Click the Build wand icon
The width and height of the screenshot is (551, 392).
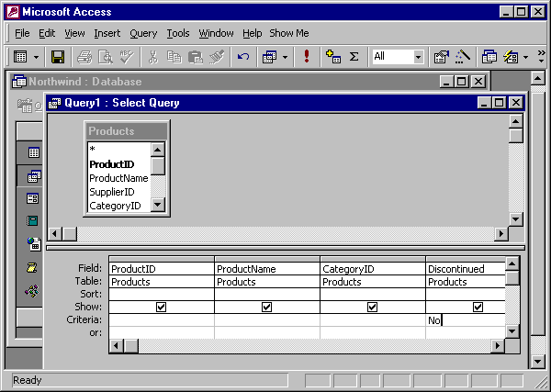[x=463, y=57]
